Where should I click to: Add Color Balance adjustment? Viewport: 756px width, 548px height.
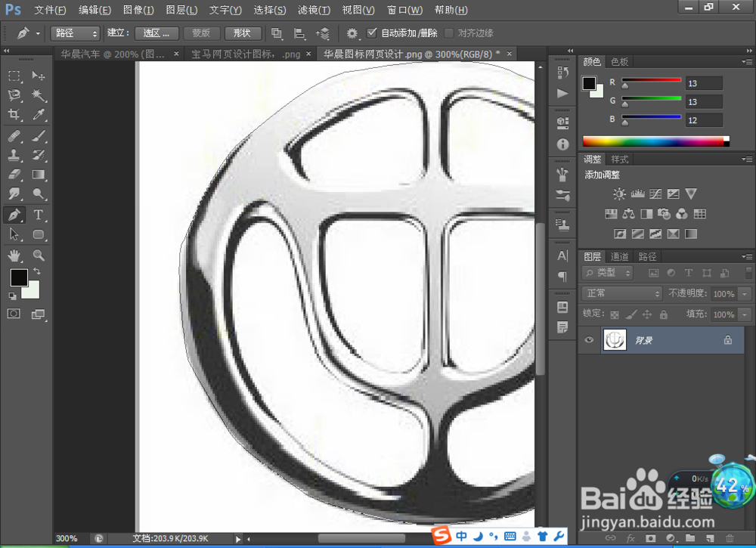coord(629,214)
